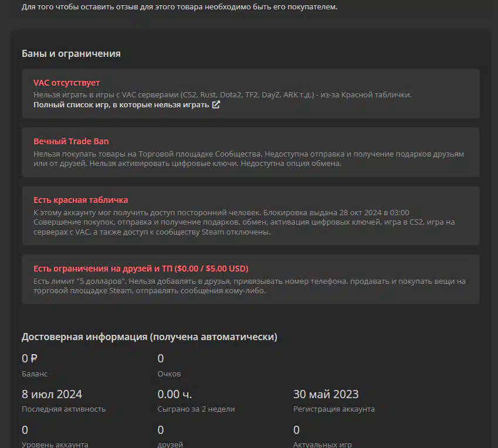Screen dimensions: 498x448
Task: Click the 'Баланс' label
Action: pos(35,374)
